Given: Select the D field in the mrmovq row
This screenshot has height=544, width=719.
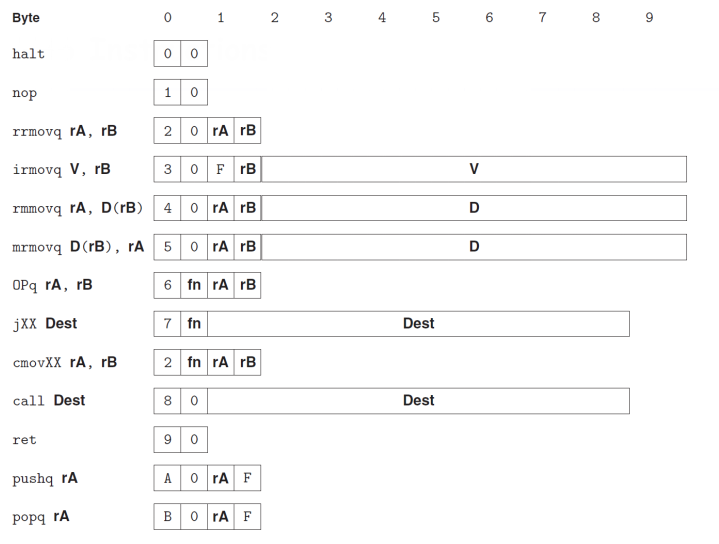Looking at the screenshot, I should (x=474, y=246).
